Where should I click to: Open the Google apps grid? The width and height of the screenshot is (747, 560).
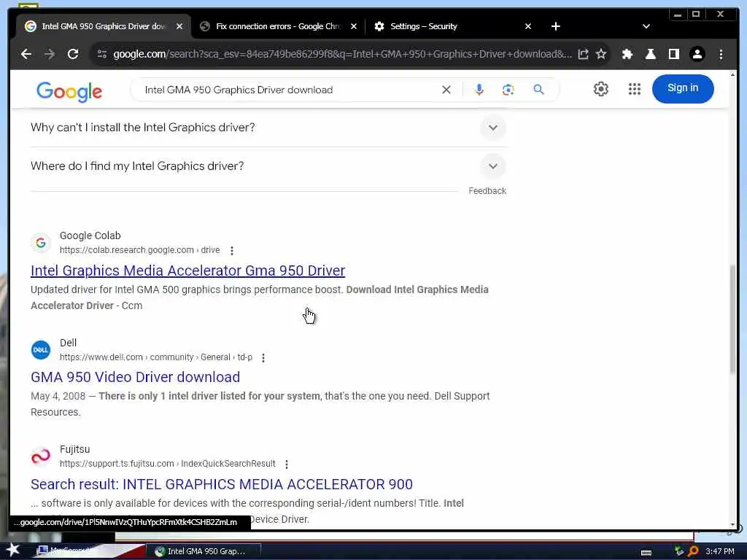[635, 89]
